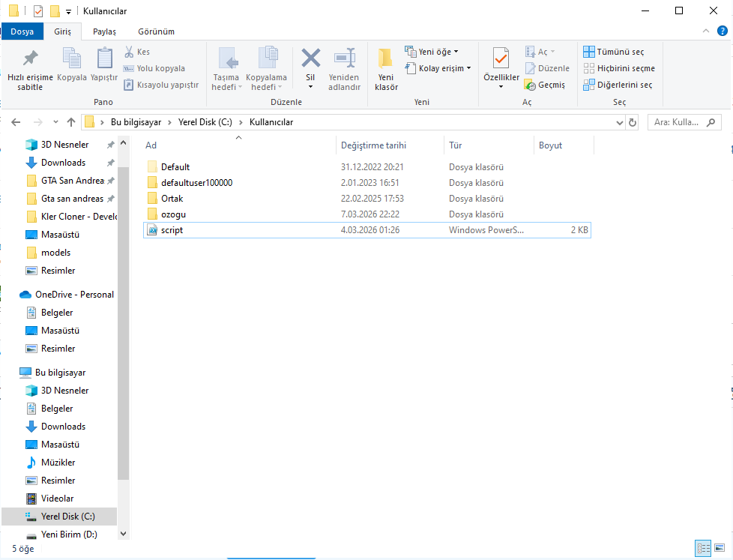733x560 pixels.
Task: Click the Yapıştır paste icon
Action: [104, 58]
